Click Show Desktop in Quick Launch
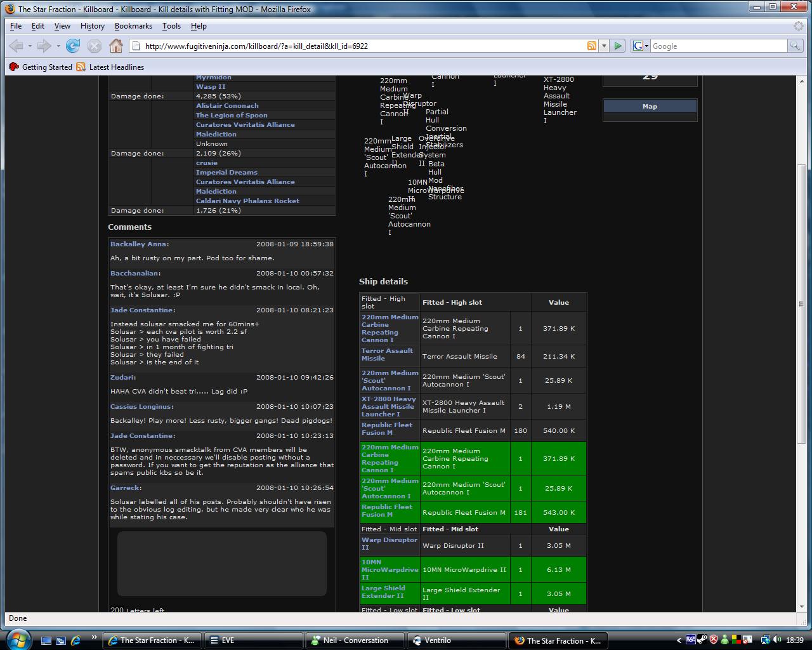 click(x=46, y=640)
